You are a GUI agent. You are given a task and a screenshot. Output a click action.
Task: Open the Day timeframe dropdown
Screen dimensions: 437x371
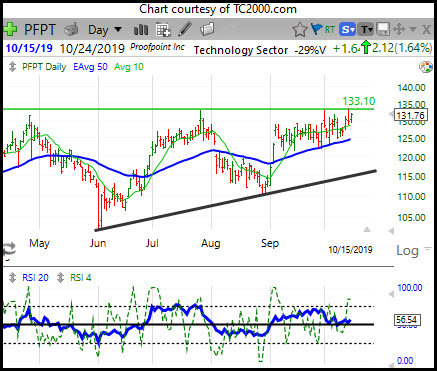pyautogui.click(x=105, y=30)
